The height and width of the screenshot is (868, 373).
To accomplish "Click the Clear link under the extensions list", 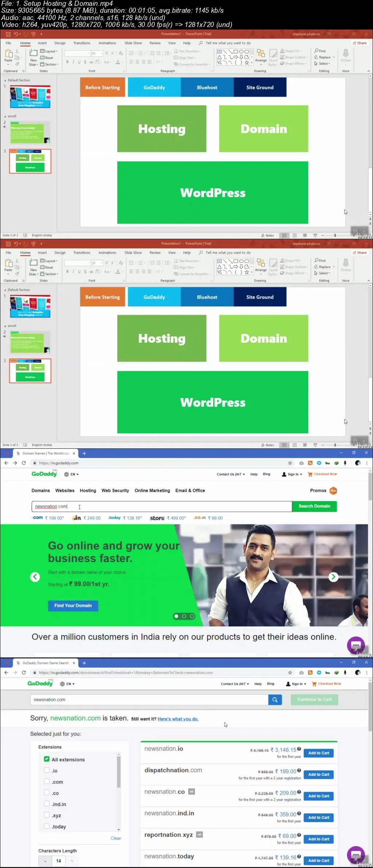I will (x=116, y=838).
